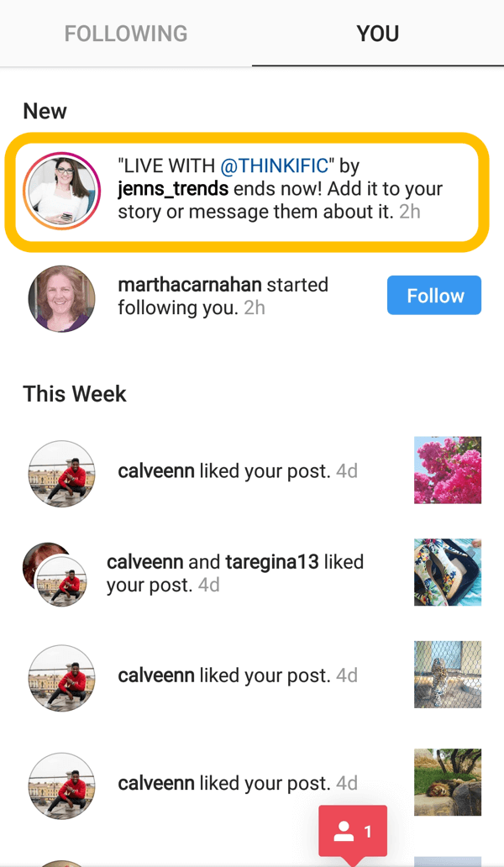Image resolution: width=504 pixels, height=867 pixels.
Task: Open the marthacarnahan username link
Action: click(190, 285)
